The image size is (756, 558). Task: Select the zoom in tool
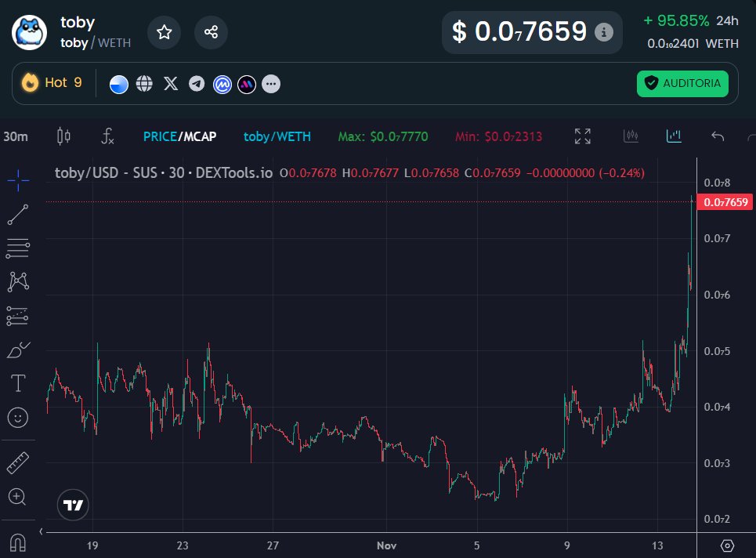click(17, 497)
